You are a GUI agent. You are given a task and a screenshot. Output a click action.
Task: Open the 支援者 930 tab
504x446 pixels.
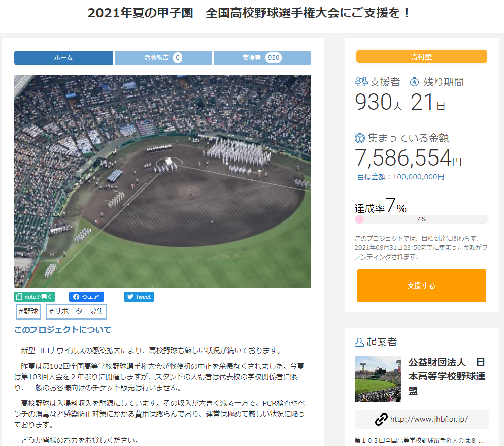[x=262, y=58]
